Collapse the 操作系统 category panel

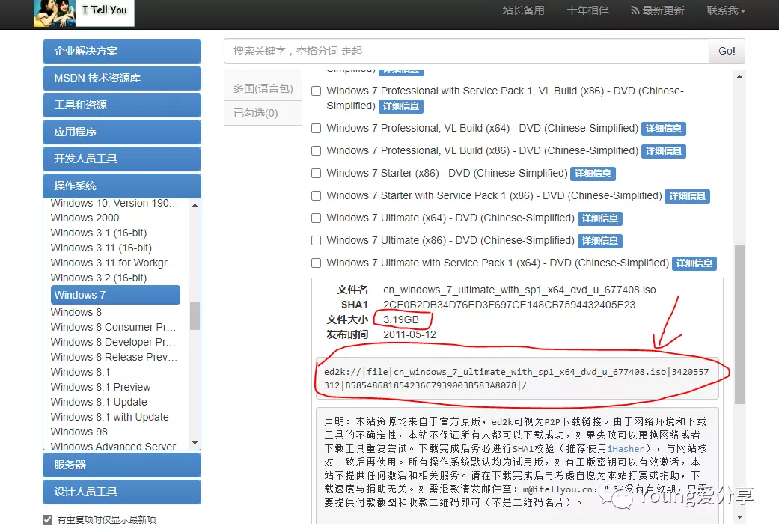(122, 186)
